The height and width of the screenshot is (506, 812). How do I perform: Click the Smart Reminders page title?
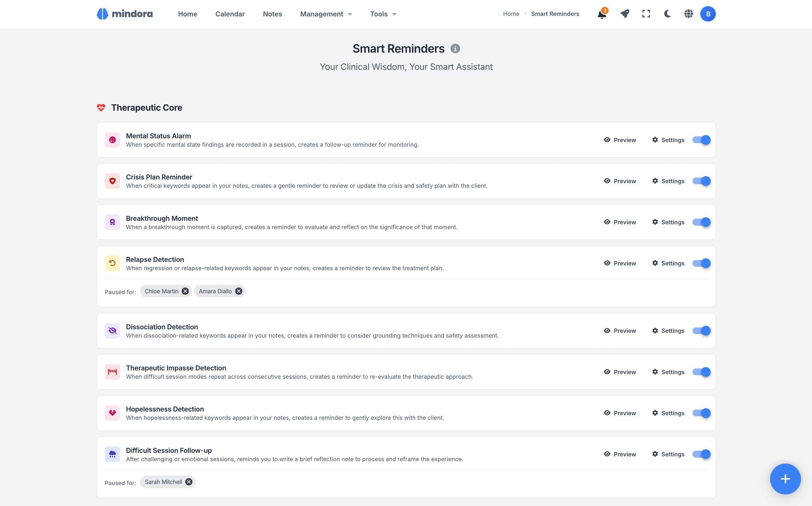(398, 49)
